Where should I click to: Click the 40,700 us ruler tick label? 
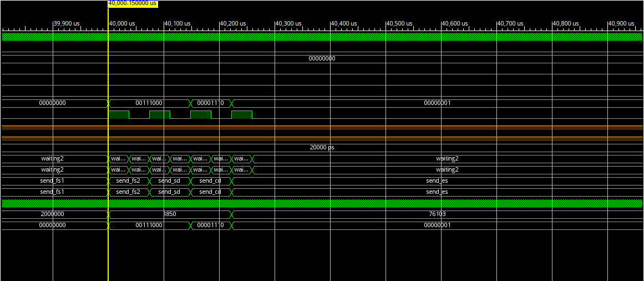click(x=510, y=23)
